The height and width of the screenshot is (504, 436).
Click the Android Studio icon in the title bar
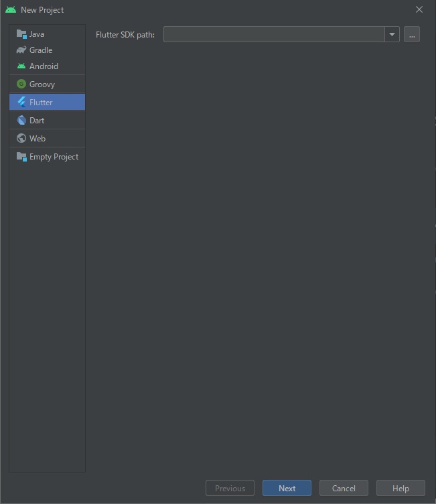click(x=11, y=9)
